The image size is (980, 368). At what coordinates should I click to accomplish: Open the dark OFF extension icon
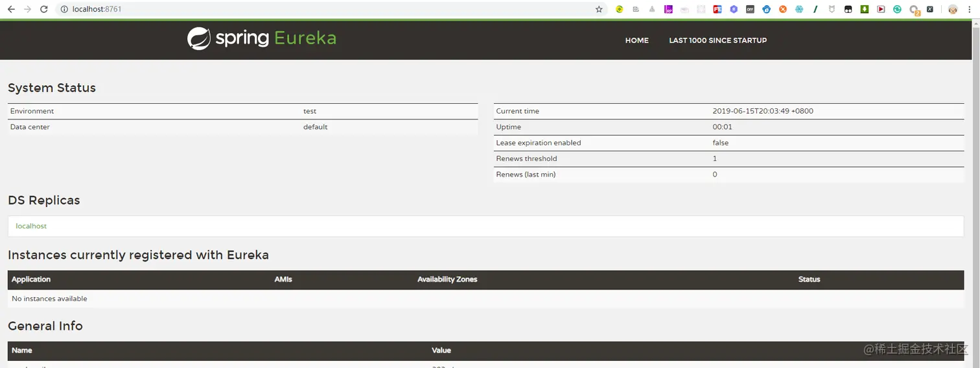pos(750,9)
